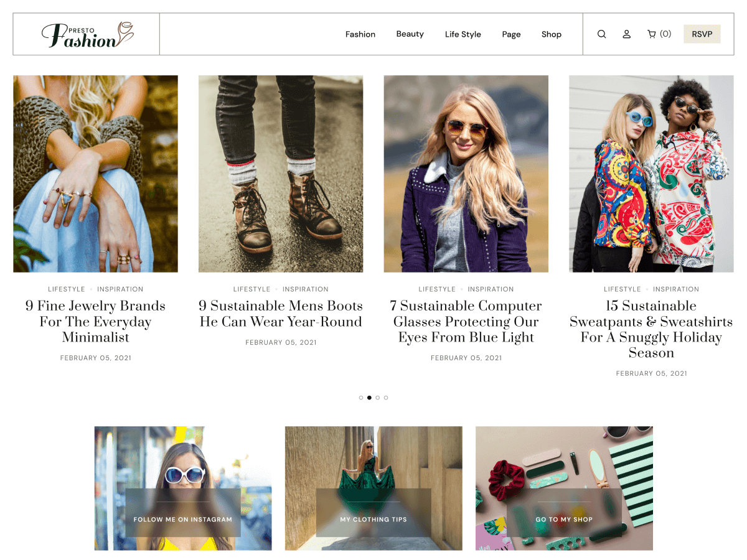Viewport: 747px width, 560px height.
Task: Open the 15 Sustainable Sweatpants article title
Action: (651, 329)
